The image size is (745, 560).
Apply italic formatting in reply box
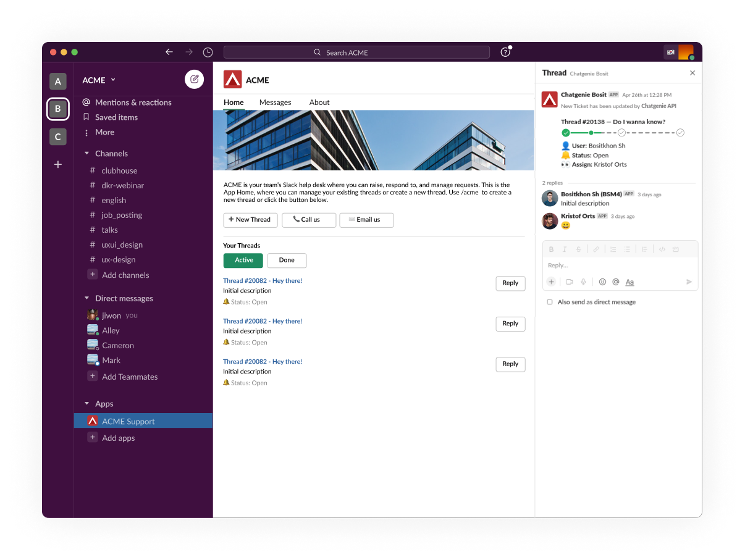click(x=565, y=249)
